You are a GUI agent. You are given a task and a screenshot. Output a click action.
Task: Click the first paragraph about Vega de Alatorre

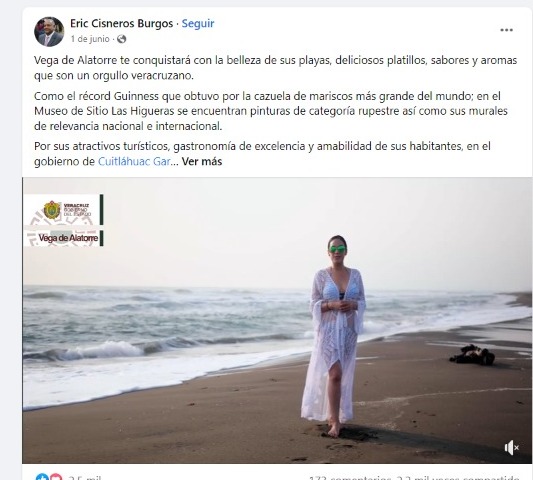coord(275,68)
